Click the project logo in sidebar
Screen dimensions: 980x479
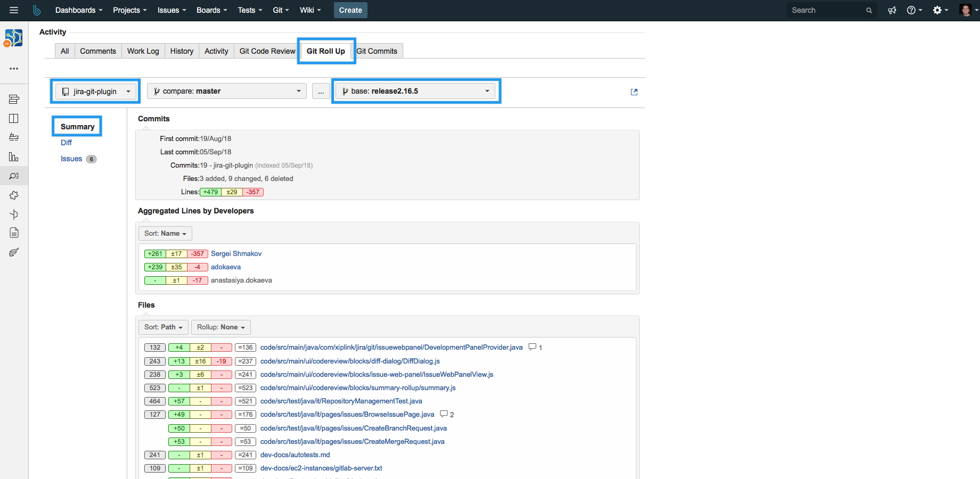coord(14,38)
